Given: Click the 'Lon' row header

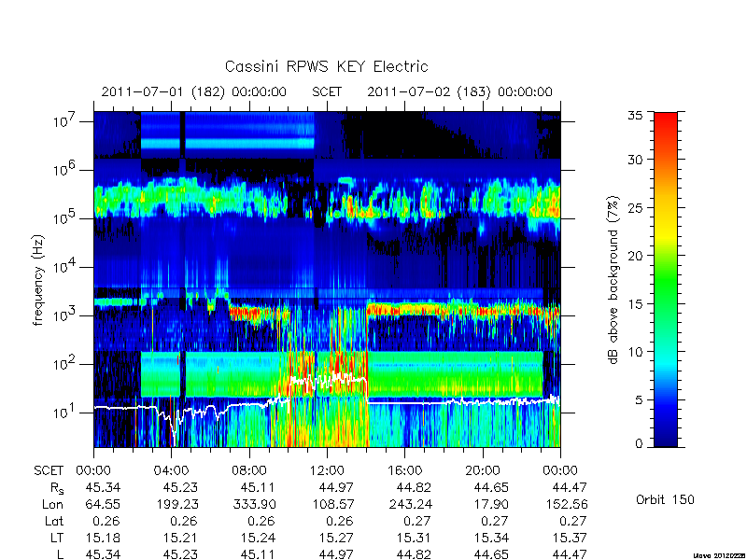Looking at the screenshot, I should click(x=52, y=504).
